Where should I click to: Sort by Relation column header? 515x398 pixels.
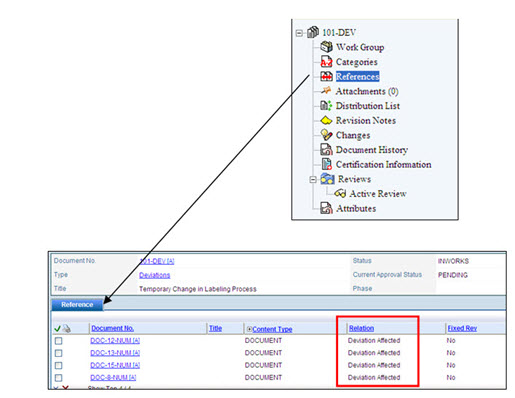pyautogui.click(x=361, y=328)
